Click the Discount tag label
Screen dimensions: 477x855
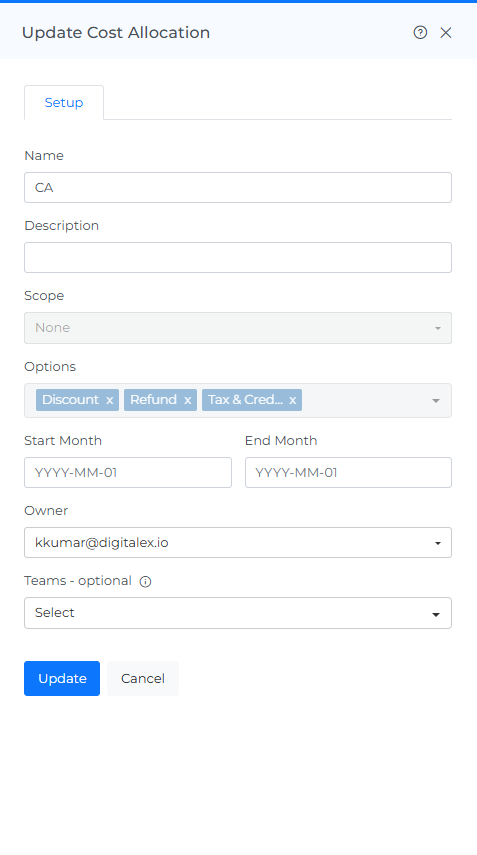click(x=71, y=400)
